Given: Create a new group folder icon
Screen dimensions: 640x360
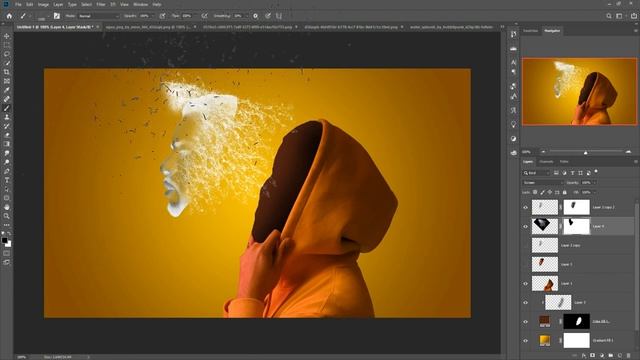Looking at the screenshot, I should tap(611, 356).
